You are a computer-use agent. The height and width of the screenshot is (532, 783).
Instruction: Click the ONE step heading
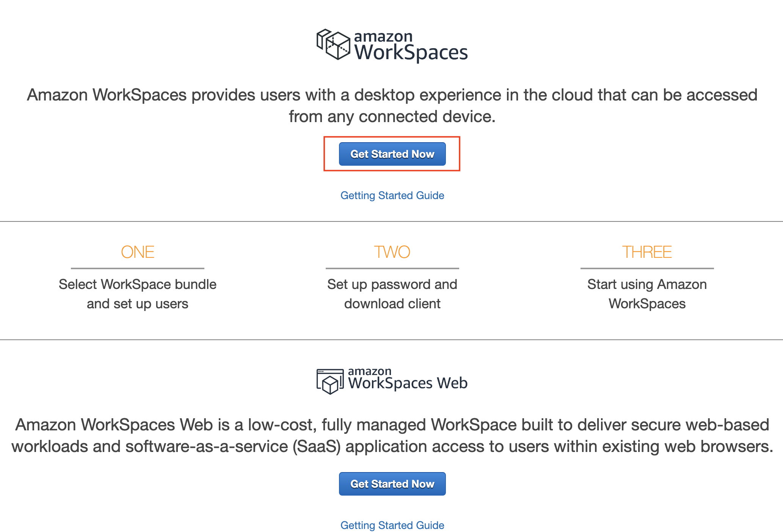[x=138, y=252]
